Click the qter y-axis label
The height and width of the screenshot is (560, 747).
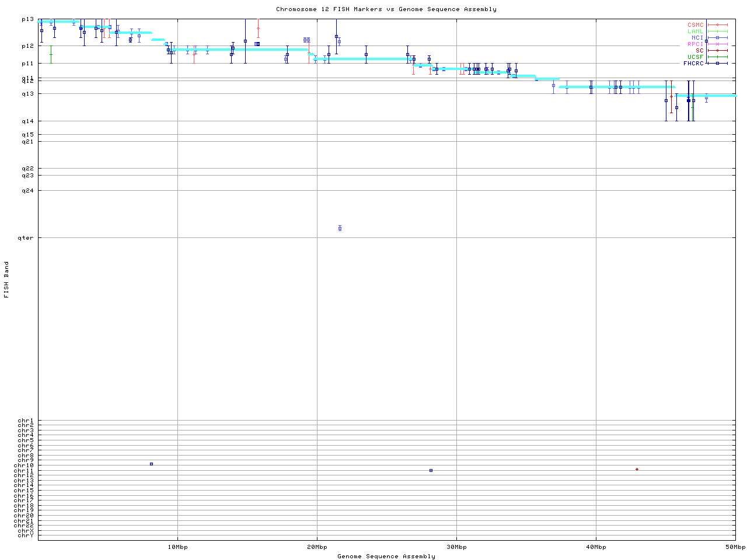click(26, 238)
